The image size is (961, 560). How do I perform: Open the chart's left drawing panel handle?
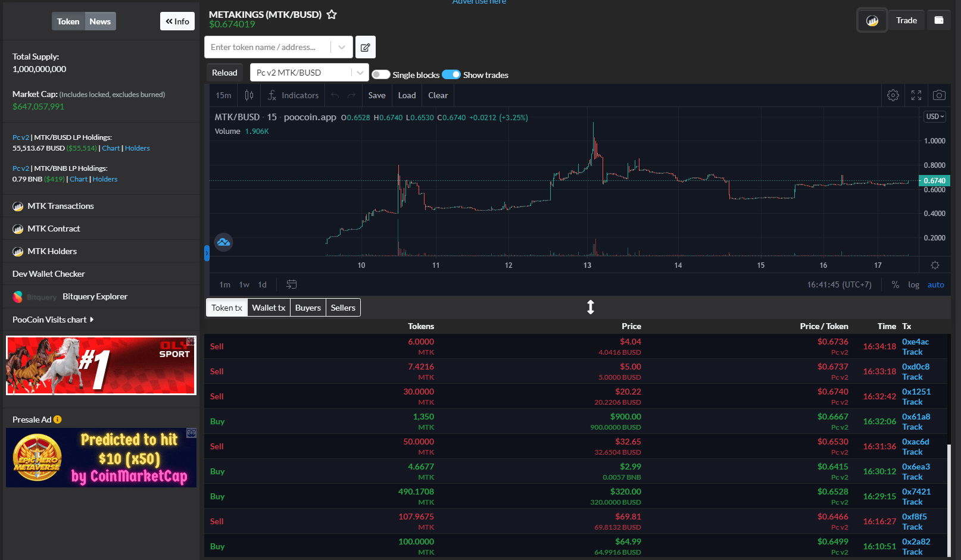[x=207, y=254]
